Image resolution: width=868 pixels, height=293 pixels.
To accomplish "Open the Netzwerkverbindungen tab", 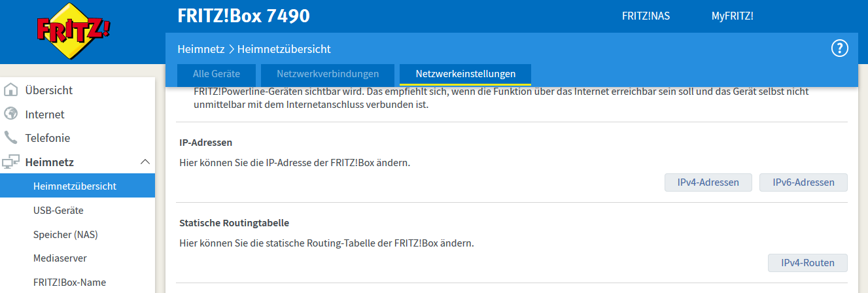I will tap(328, 74).
